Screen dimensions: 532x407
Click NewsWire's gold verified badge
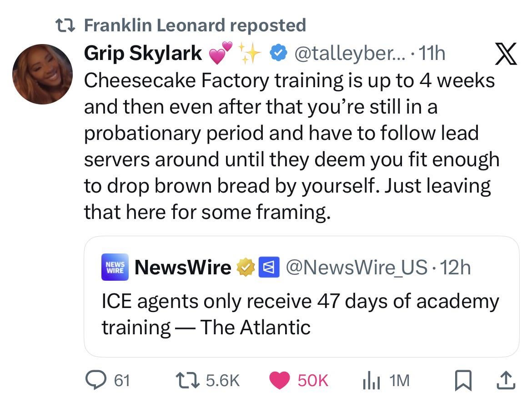[x=245, y=268]
